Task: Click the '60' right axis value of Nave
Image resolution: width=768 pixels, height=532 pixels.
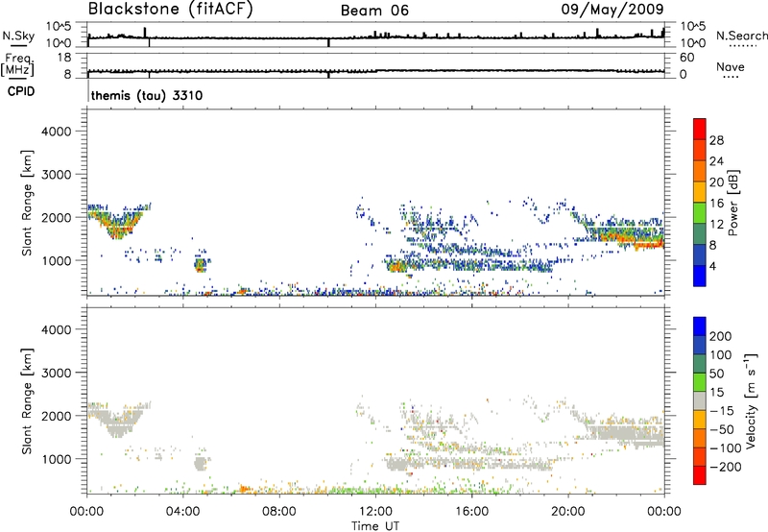Action: pos(686,58)
